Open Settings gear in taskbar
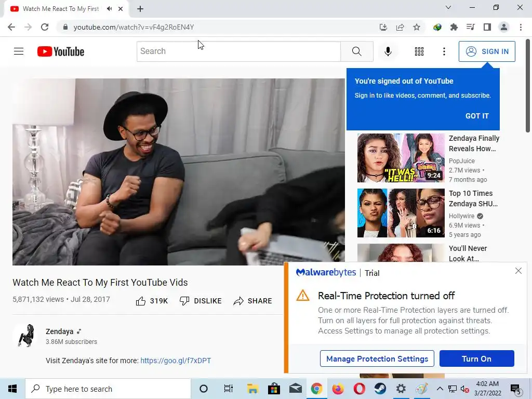Screen dimensions: 532x399 point(401,389)
